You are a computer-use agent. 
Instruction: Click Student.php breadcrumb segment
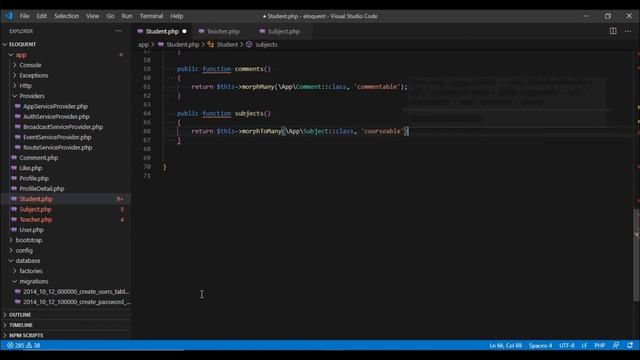pos(182,44)
